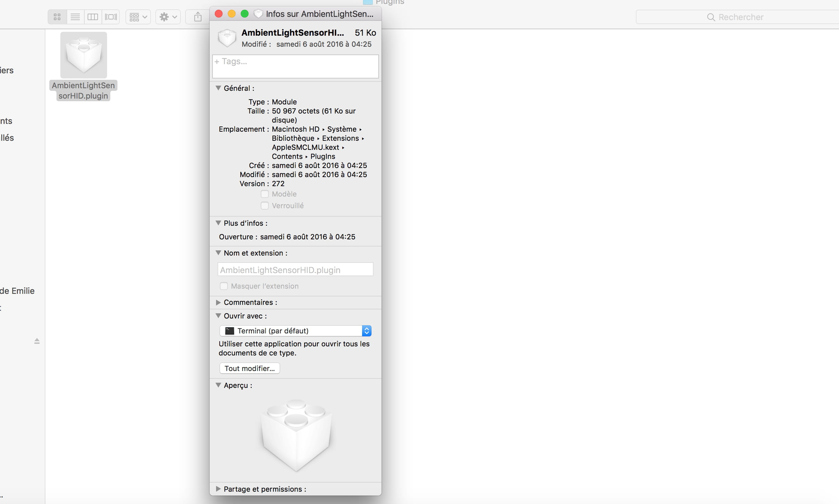Click the Share button in Finder toolbar

198,17
